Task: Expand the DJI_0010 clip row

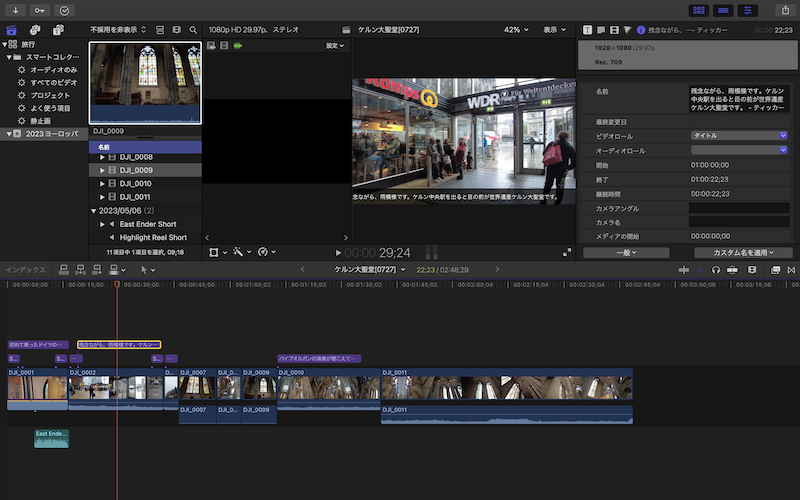Action: (102, 184)
